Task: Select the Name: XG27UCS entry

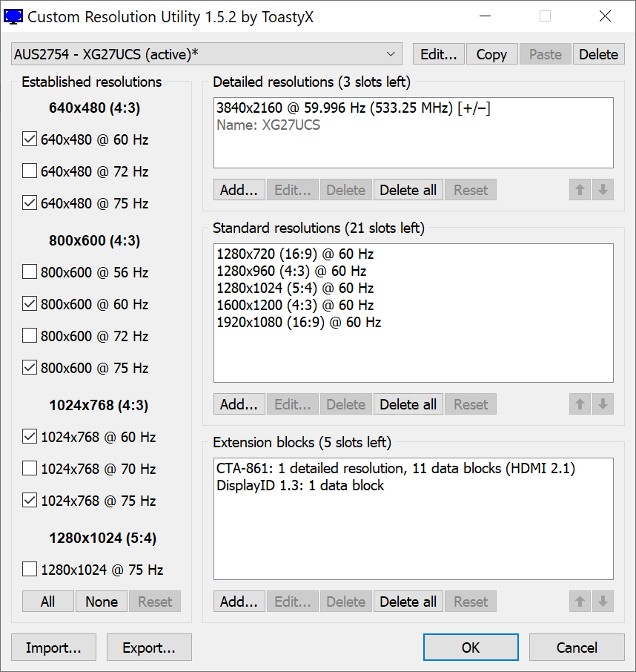Action: (x=414, y=125)
